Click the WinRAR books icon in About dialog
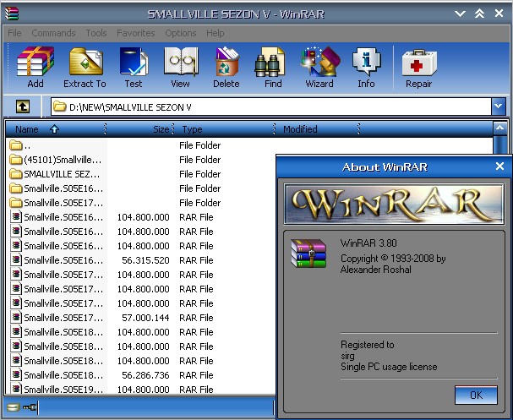 (308, 254)
